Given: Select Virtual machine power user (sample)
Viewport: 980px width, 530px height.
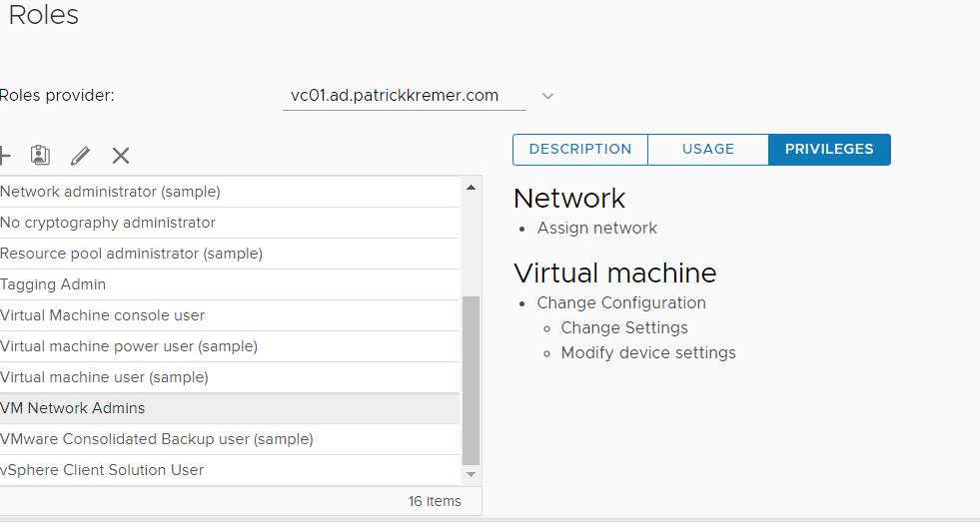Looking at the screenshot, I should pyautogui.click(x=129, y=346).
